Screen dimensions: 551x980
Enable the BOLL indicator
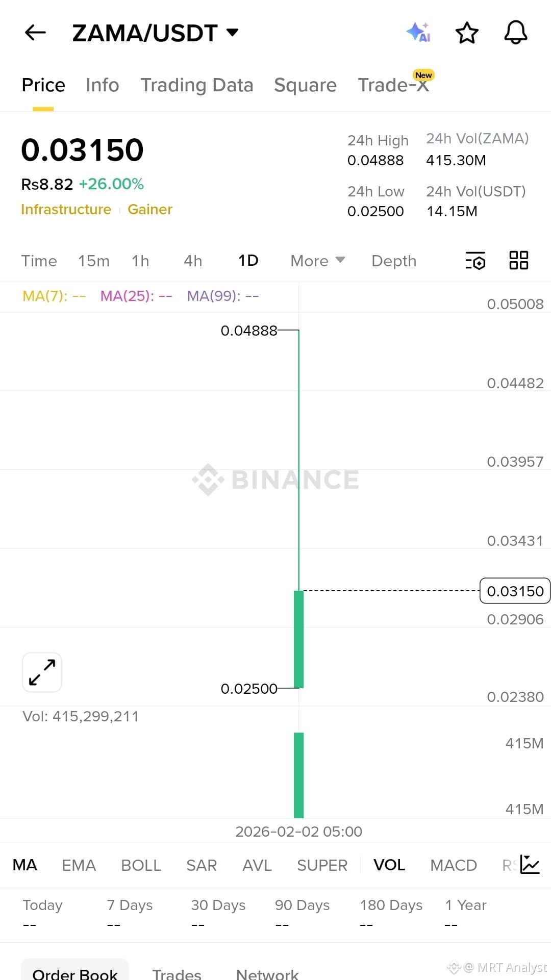click(141, 865)
